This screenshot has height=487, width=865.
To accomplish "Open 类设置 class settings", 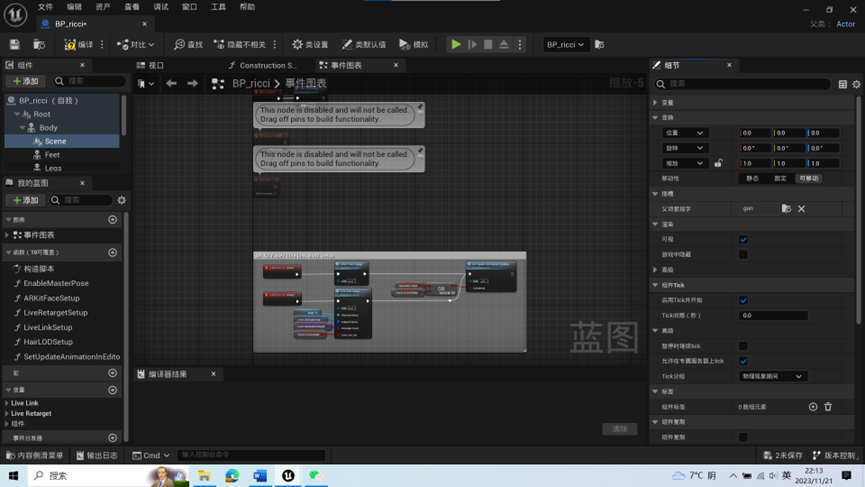I will (x=309, y=45).
